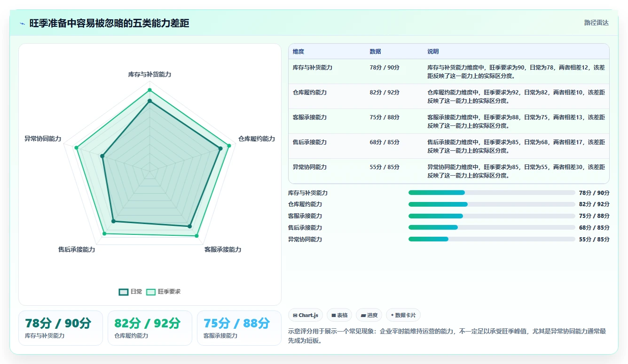The width and height of the screenshot is (628, 364).
Task: Click the 客服承接能力 progress bar
Action: 492,216
